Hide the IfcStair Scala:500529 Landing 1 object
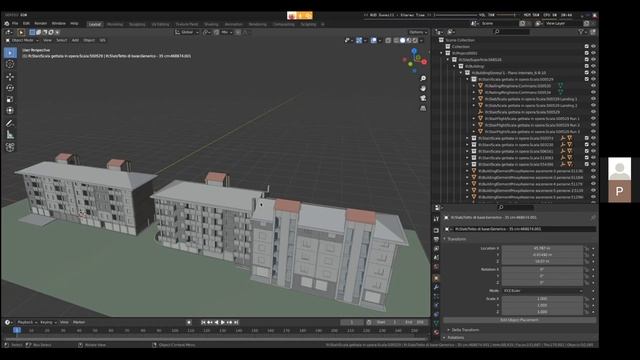The height and width of the screenshot is (360, 640). [x=593, y=99]
